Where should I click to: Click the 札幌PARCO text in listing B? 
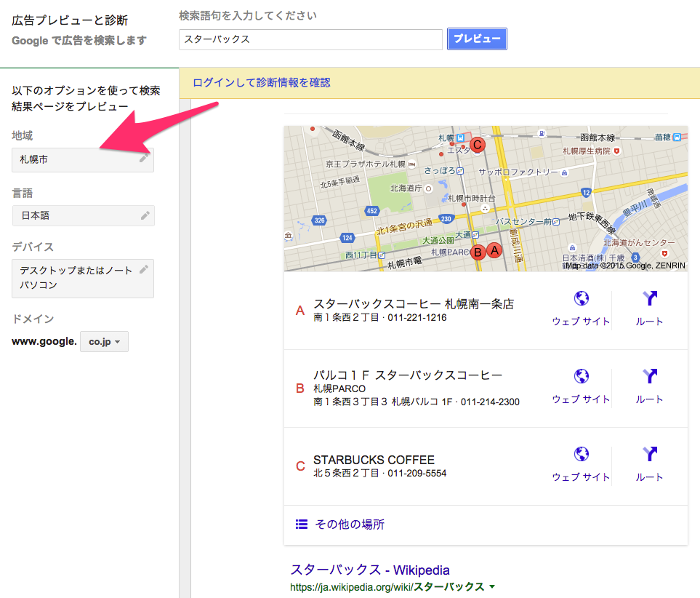tap(339, 388)
